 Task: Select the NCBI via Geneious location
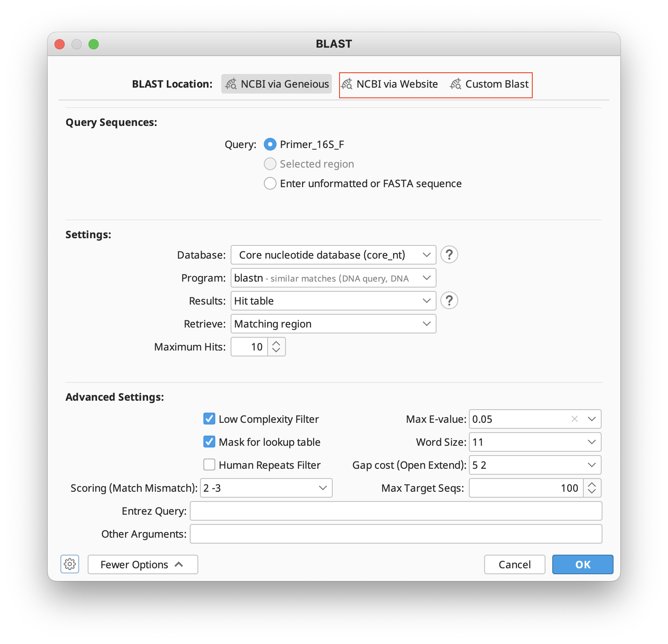point(277,84)
